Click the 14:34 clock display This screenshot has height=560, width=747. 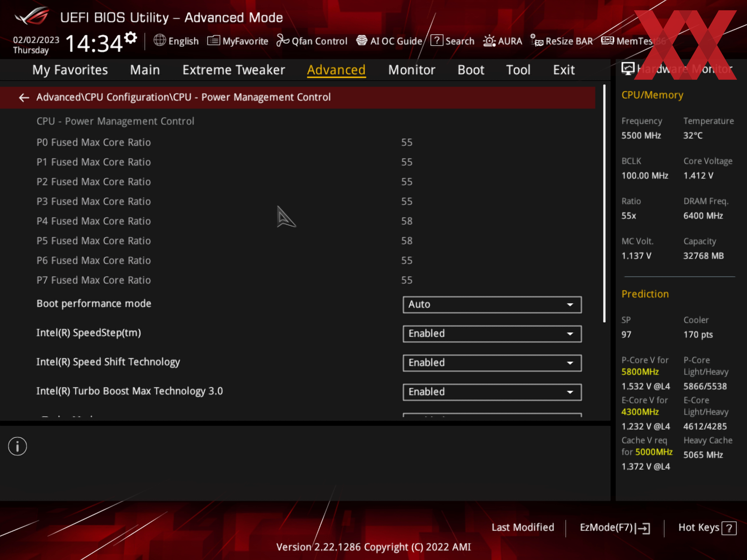click(94, 43)
